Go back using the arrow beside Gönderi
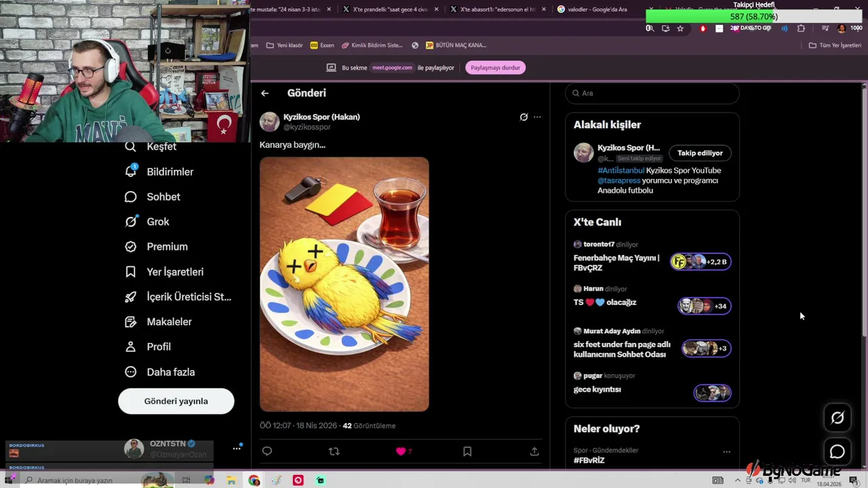The height and width of the screenshot is (488, 868). tap(264, 94)
